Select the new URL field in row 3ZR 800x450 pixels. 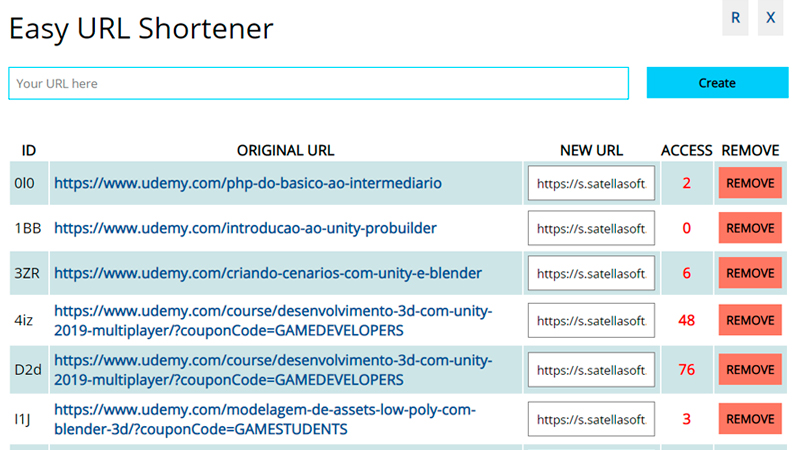pyautogui.click(x=591, y=273)
